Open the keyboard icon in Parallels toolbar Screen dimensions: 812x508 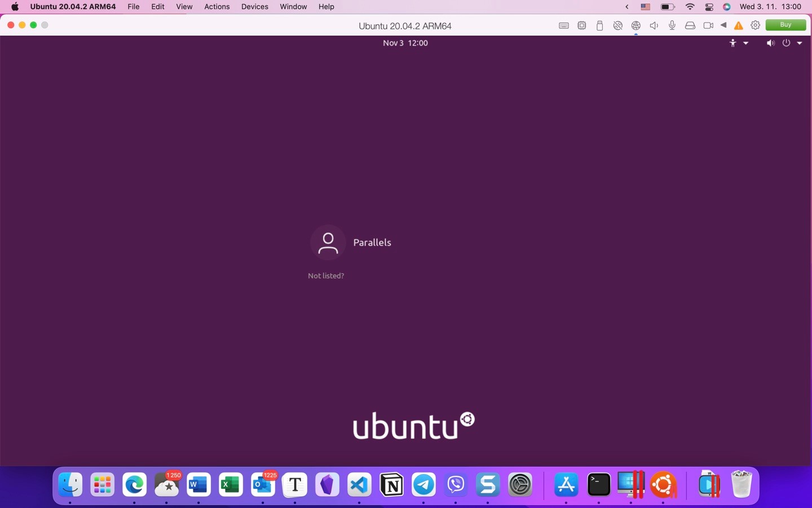[x=563, y=25]
